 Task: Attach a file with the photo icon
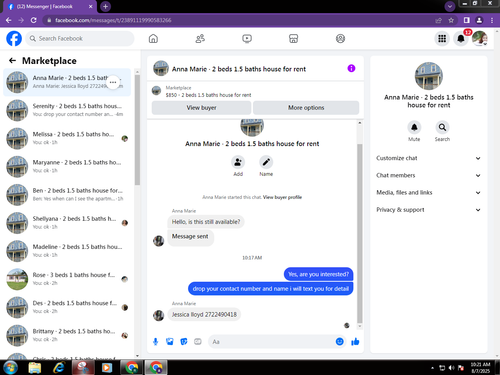[170, 342]
